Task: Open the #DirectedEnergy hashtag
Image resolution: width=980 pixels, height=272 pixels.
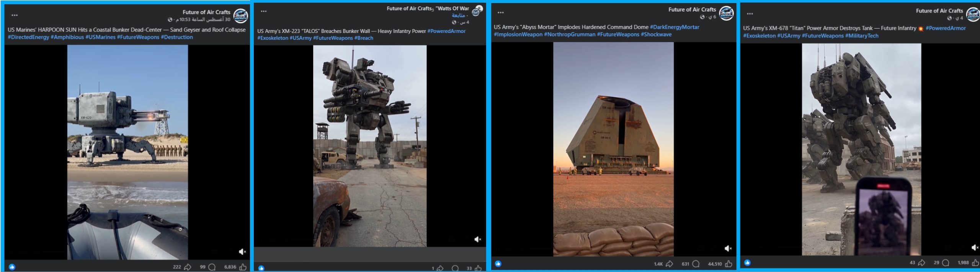Action: pyautogui.click(x=28, y=37)
